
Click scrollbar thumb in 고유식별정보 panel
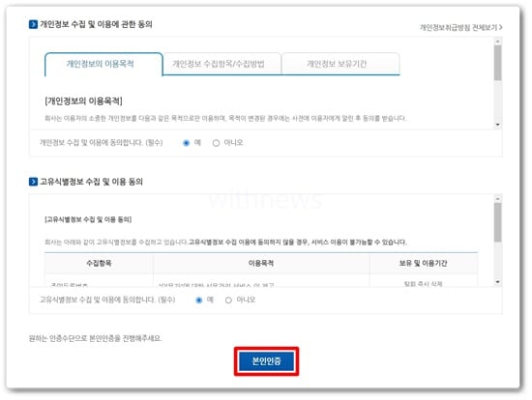tap(498, 222)
